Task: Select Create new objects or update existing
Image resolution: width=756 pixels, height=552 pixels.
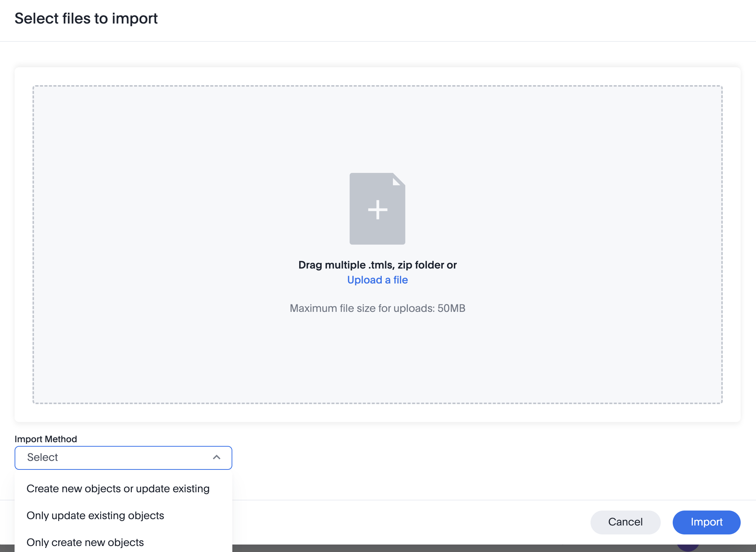Action: pos(118,488)
